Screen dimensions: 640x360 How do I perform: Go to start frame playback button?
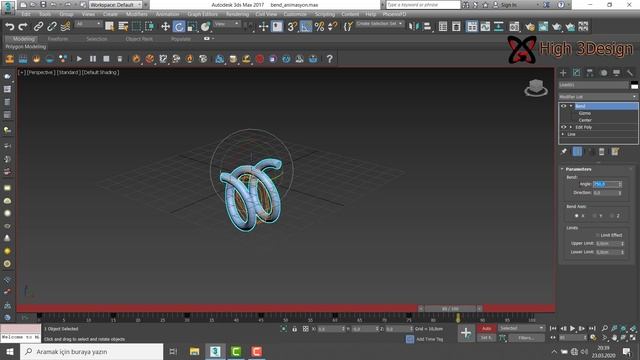coord(553,328)
